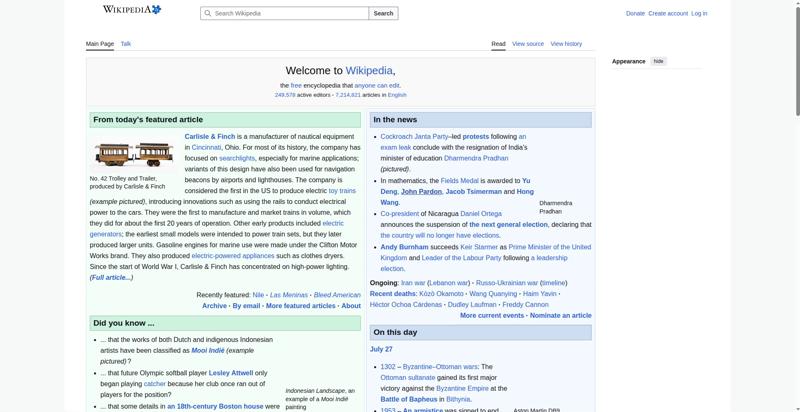800x412 pixels.
Task: Click the July 27 date link
Action: 381,349
